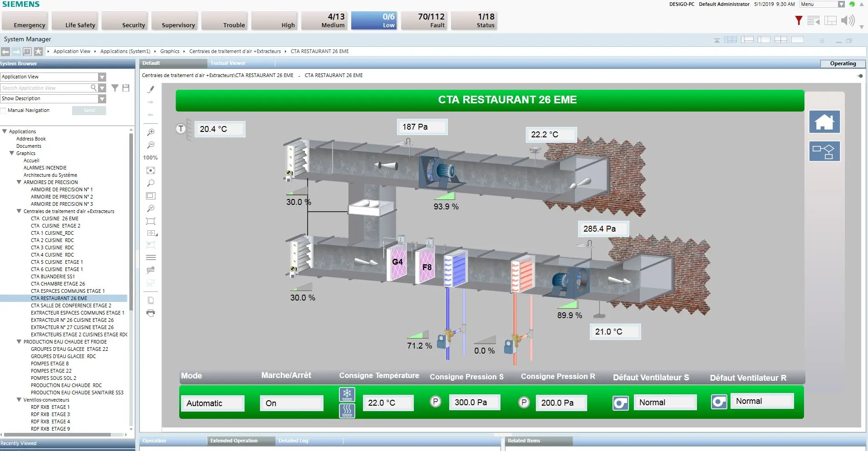Click the Home icon button on the graphic
The height and width of the screenshot is (451, 868).
[x=824, y=122]
